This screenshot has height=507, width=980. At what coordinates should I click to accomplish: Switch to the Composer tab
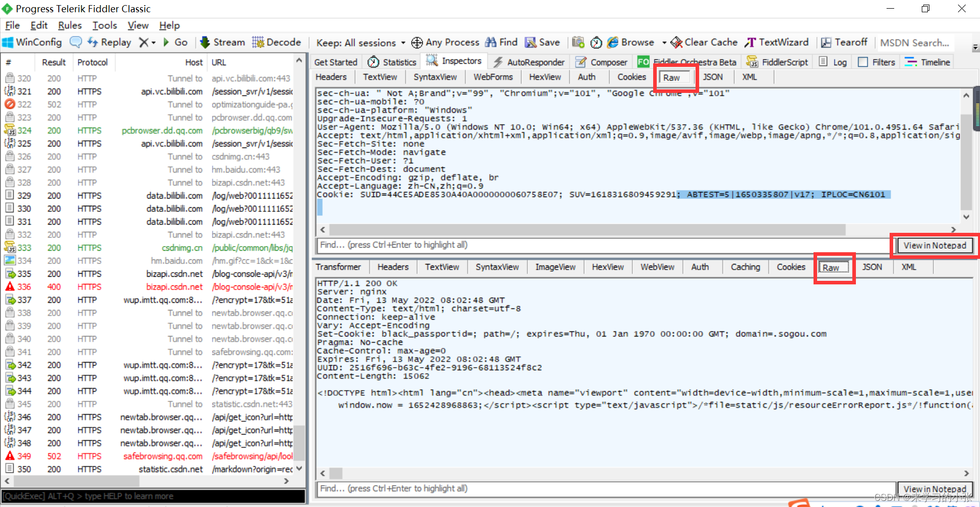coord(601,62)
